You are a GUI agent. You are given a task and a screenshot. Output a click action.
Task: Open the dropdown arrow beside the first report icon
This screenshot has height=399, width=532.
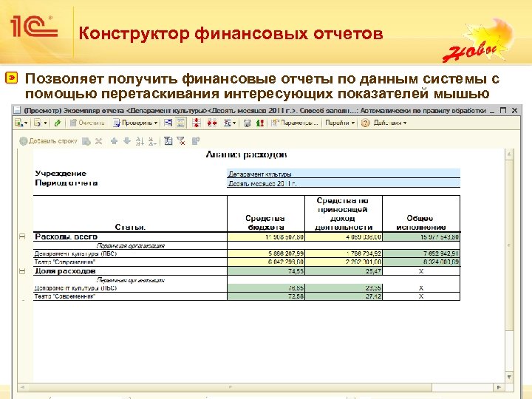coord(26,123)
